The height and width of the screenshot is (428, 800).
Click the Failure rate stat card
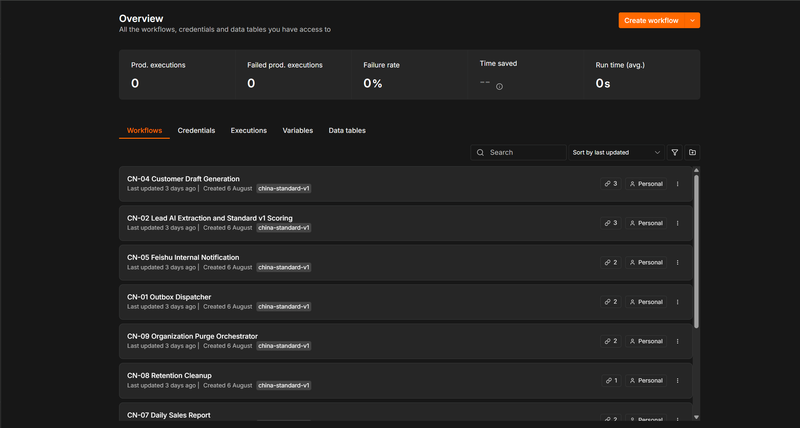[x=409, y=74]
